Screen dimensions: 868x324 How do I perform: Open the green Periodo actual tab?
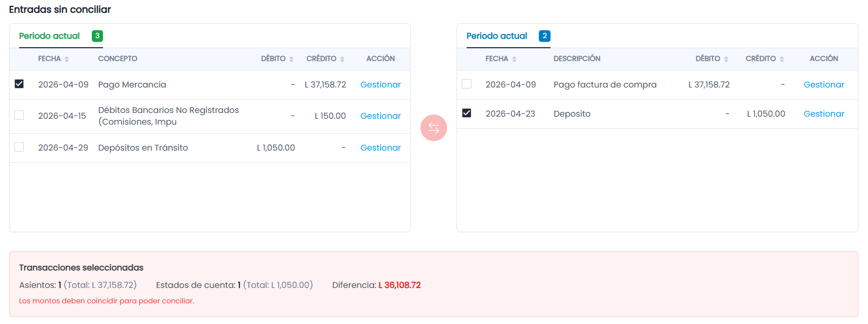point(49,36)
